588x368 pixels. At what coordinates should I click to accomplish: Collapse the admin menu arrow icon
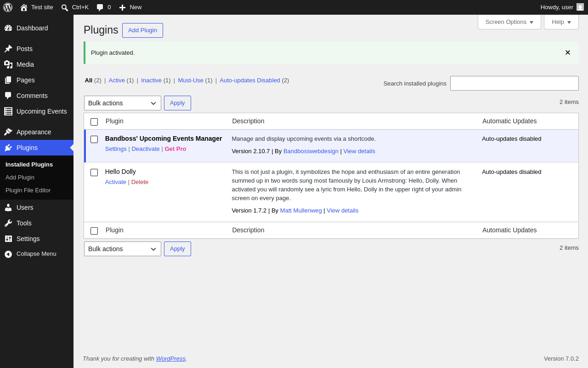point(8,254)
